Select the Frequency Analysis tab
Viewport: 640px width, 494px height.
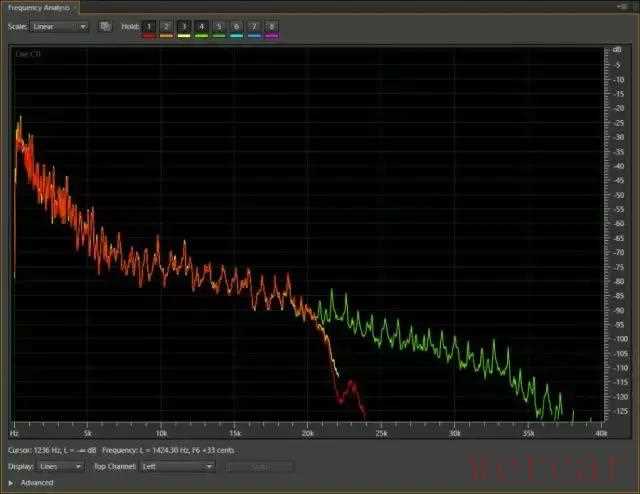point(36,7)
